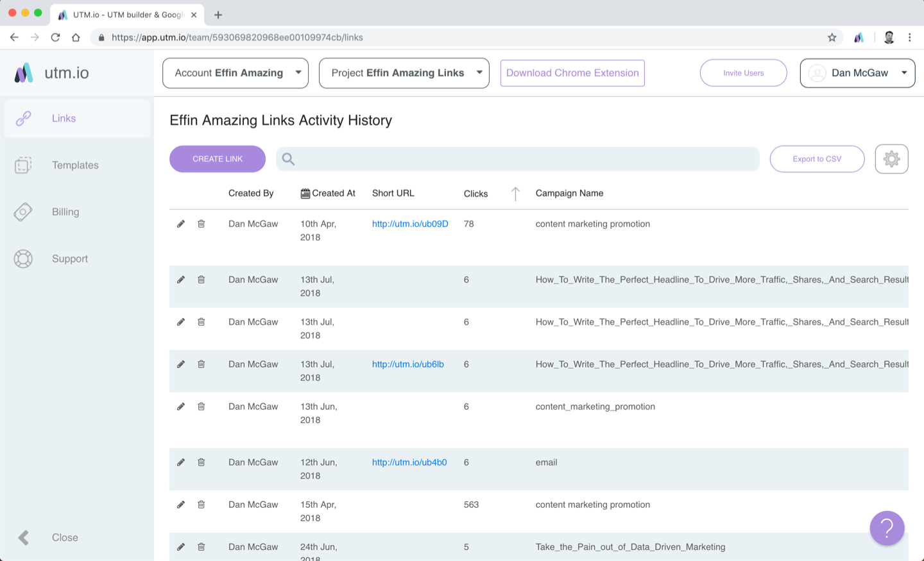Open table settings gear icon
This screenshot has height=561, width=924.
(x=892, y=159)
